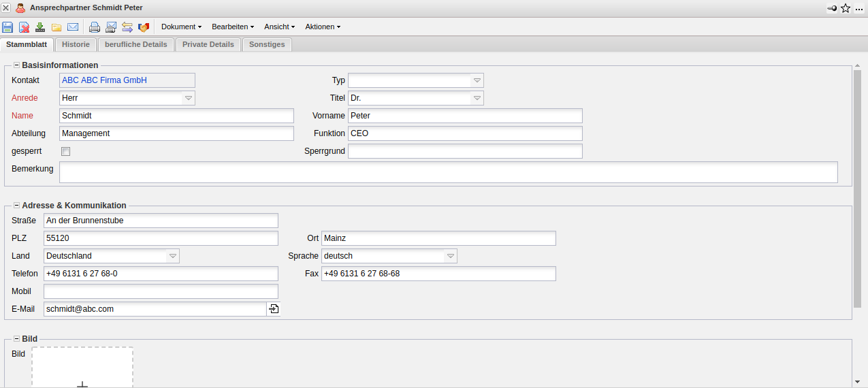Click the save floppy disk icon
Image resolution: width=868 pixels, height=388 pixels.
tap(7, 27)
